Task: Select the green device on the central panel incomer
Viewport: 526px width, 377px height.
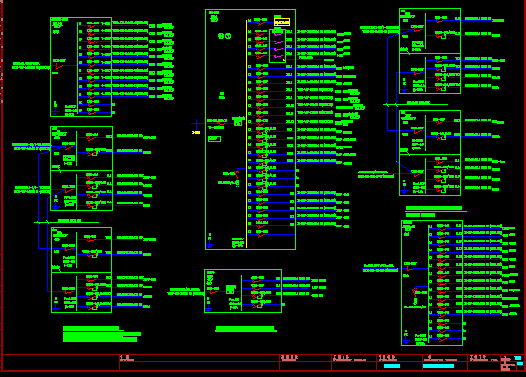Action: [238, 121]
